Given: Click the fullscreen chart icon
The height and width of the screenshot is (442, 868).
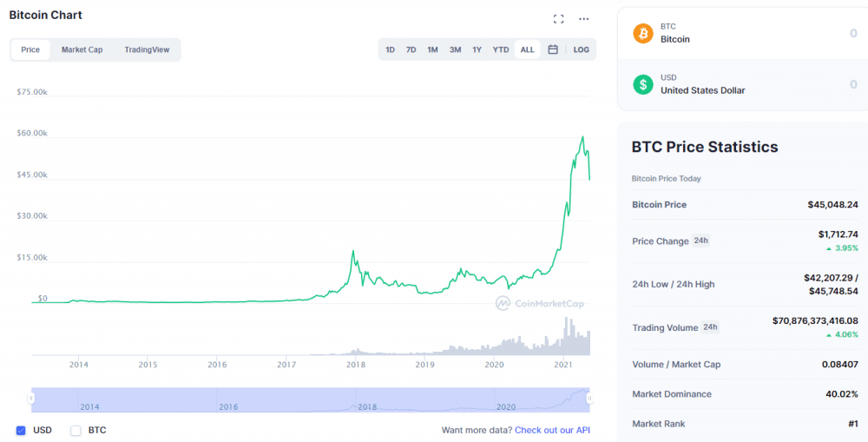Looking at the screenshot, I should pos(559,19).
